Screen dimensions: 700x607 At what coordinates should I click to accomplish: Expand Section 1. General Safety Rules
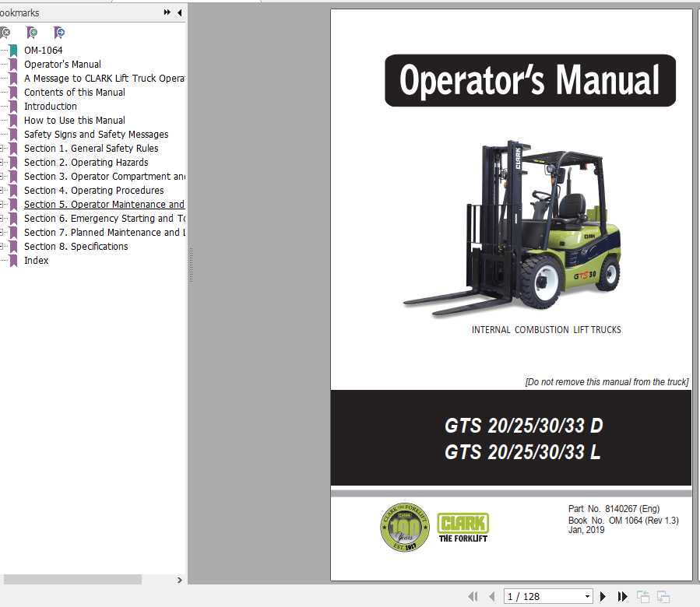[x=2, y=148]
